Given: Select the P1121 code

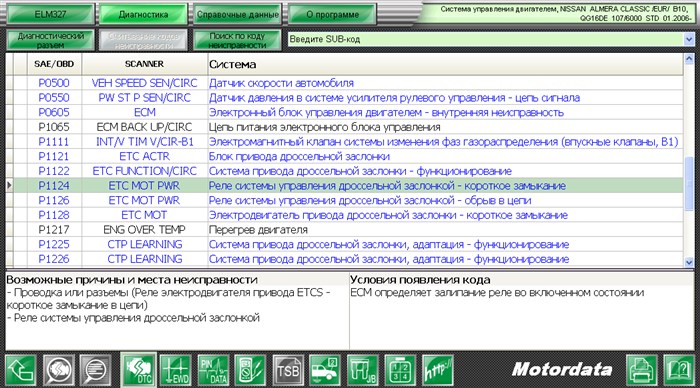Looking at the screenshot, I should (54, 156).
